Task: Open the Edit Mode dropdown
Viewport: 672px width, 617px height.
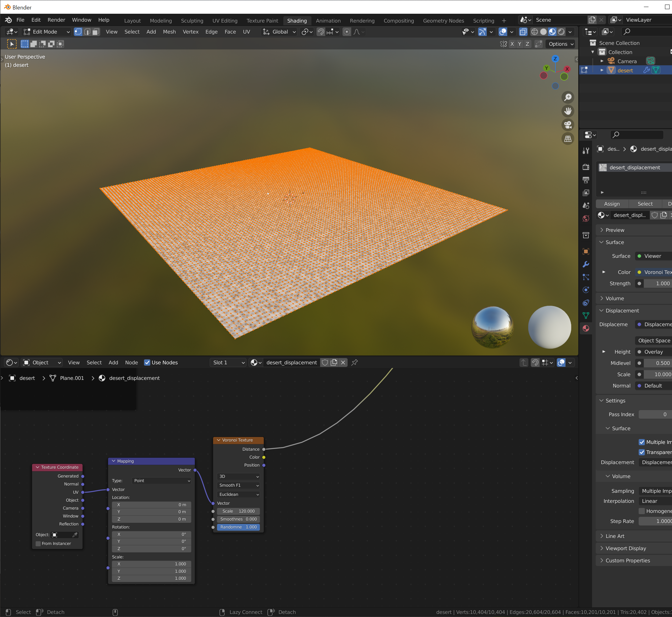Action: (x=47, y=32)
